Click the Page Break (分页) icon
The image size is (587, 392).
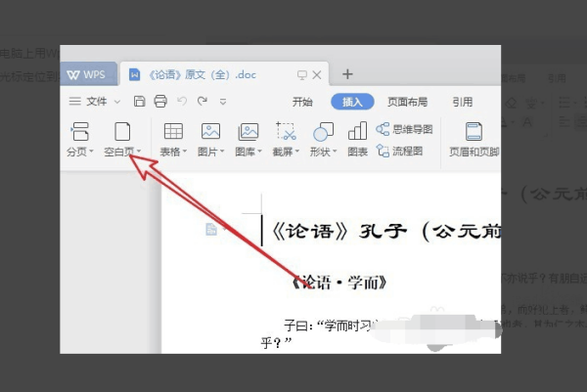click(80, 132)
